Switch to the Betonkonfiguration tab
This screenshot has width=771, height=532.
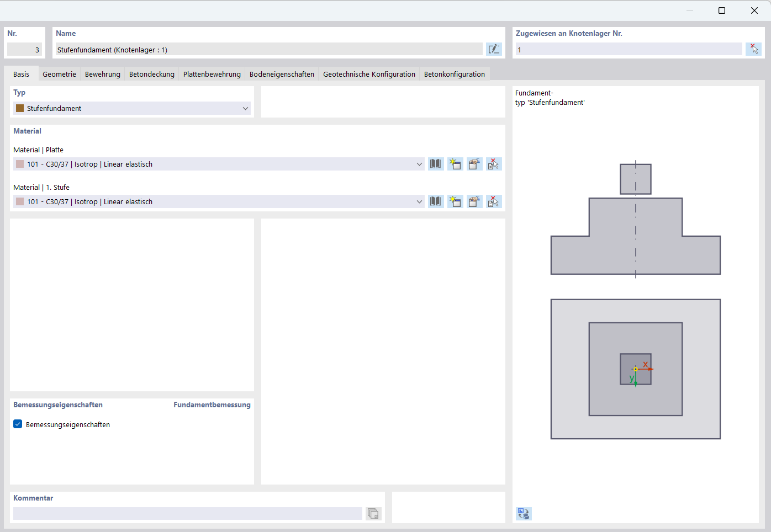click(x=455, y=74)
